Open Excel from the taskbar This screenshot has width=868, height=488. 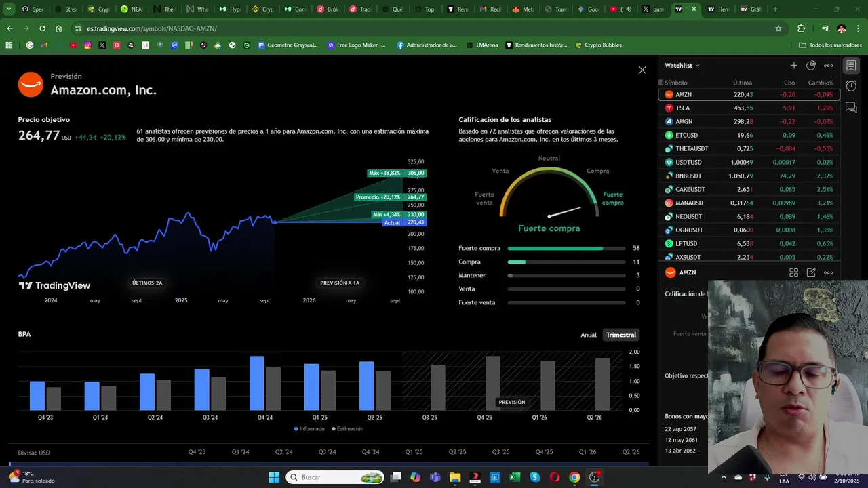pos(515,477)
